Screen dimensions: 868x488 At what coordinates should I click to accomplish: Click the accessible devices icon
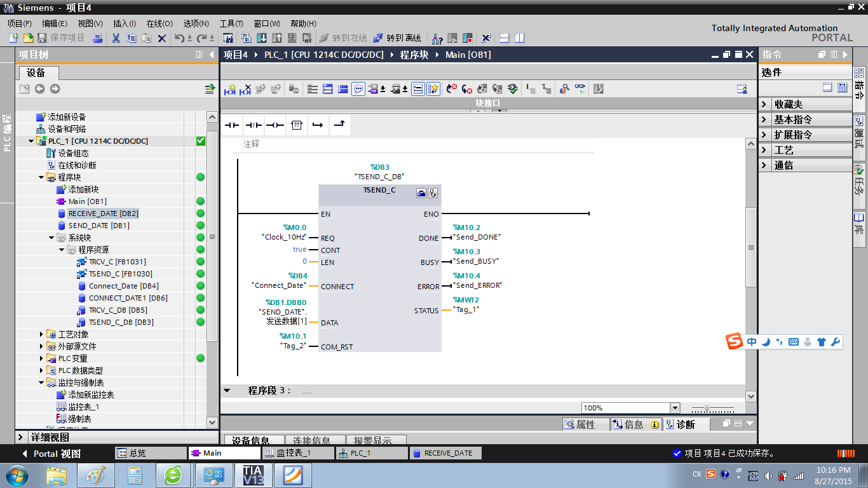[x=437, y=38]
